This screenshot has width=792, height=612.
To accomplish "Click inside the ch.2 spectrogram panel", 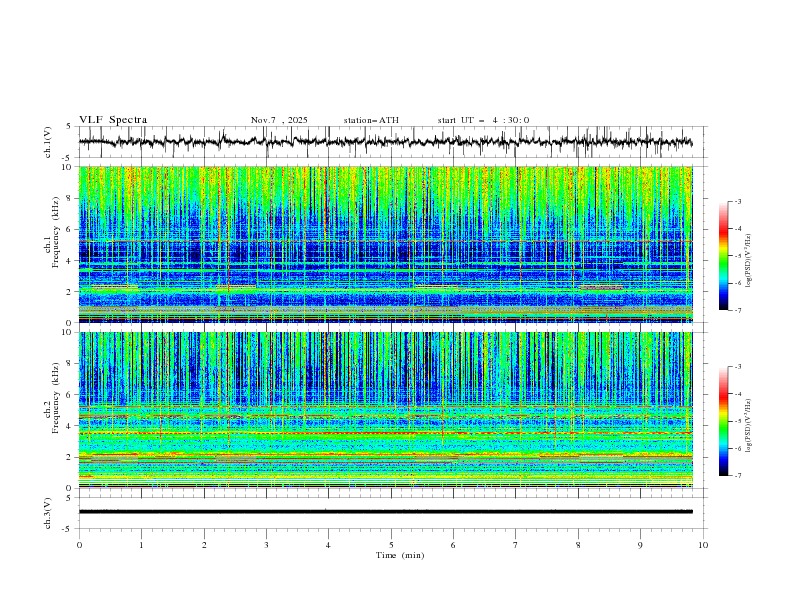I will (385, 410).
